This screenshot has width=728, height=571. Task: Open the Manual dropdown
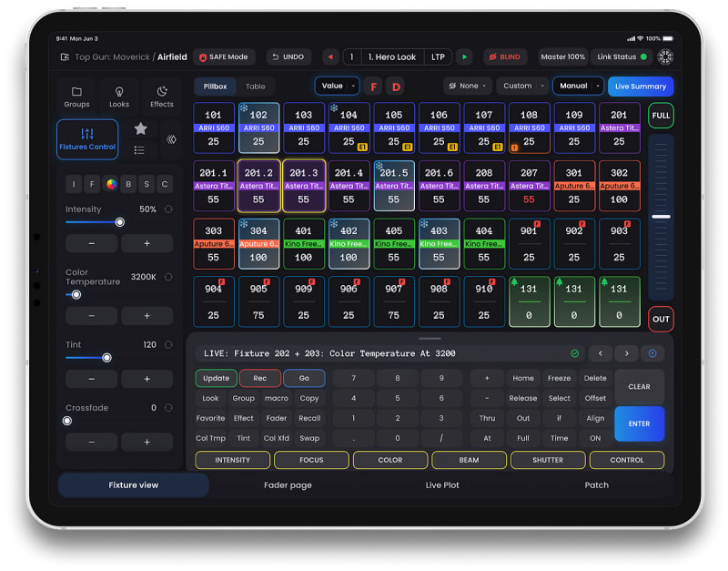[x=580, y=86]
